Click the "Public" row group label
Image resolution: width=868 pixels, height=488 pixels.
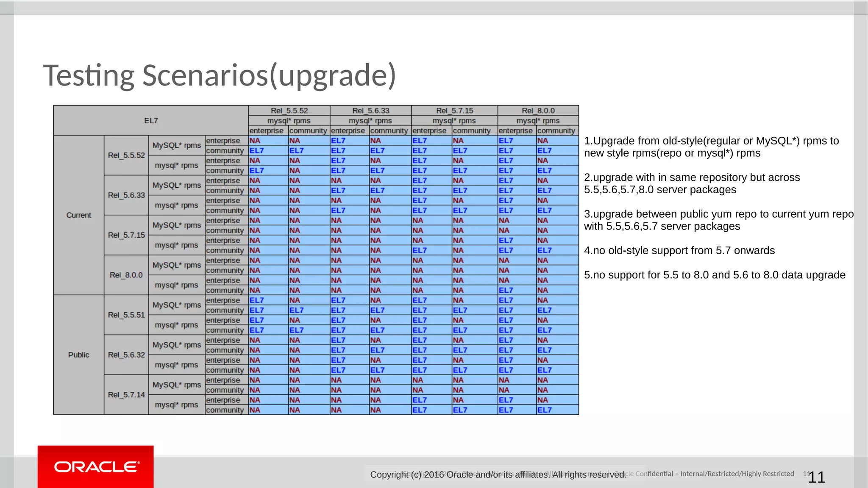[79, 355]
